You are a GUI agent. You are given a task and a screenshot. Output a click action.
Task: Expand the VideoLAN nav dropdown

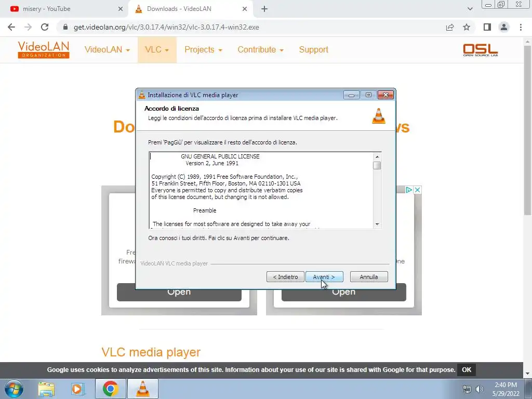click(107, 49)
